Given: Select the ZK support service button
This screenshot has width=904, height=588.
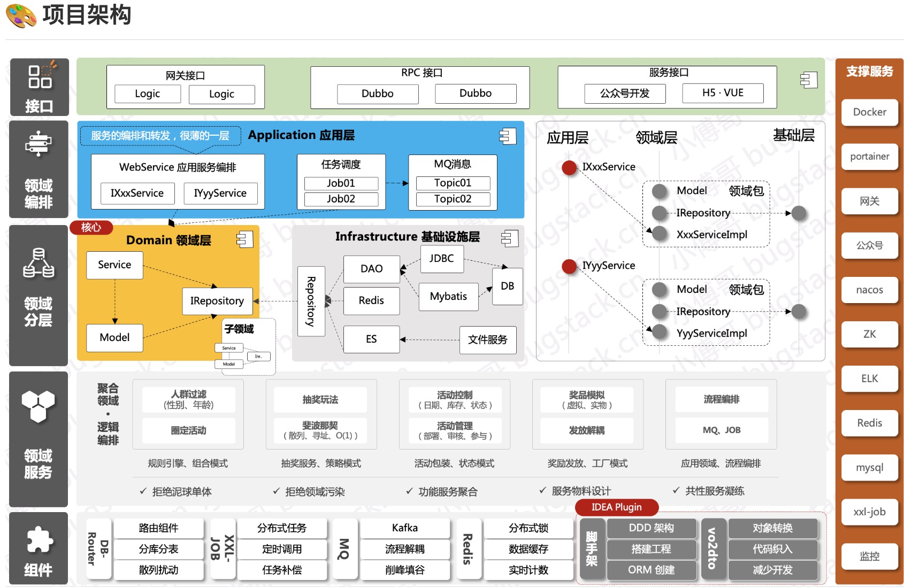Looking at the screenshot, I should tap(870, 334).
